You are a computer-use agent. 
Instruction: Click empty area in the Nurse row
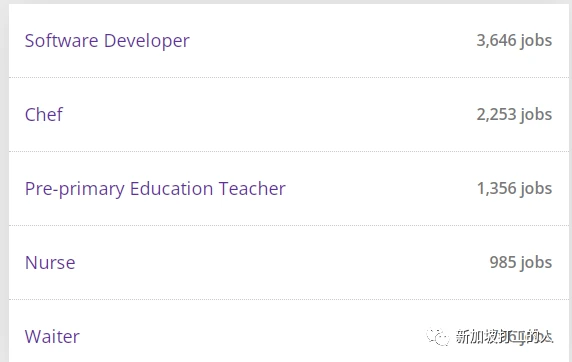coord(281,263)
